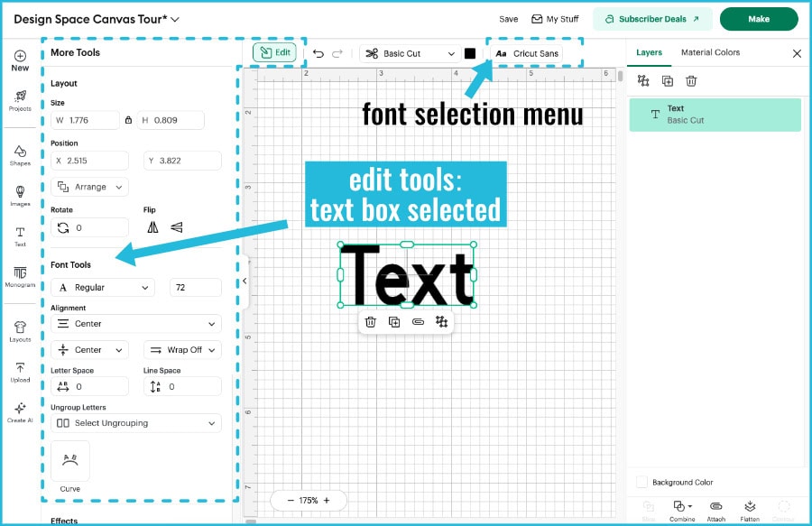812x526 pixels.
Task: Open the Shapes panel
Action: coord(20,155)
